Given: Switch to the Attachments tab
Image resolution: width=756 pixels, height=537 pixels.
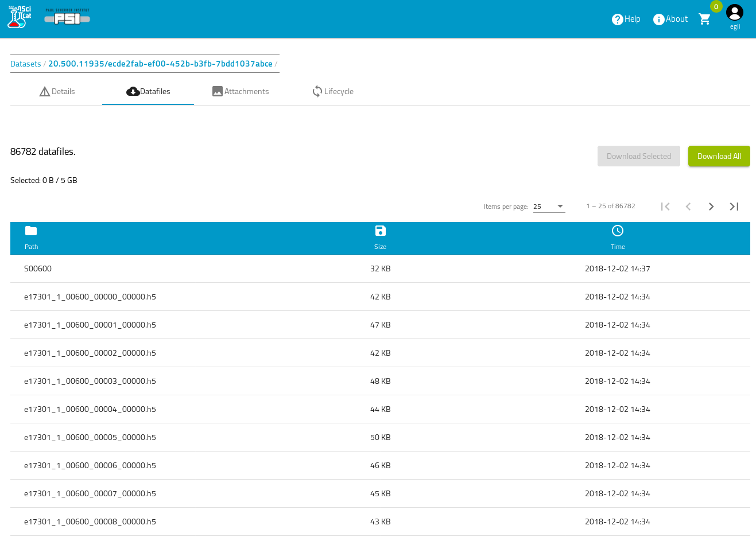Looking at the screenshot, I should (241, 91).
